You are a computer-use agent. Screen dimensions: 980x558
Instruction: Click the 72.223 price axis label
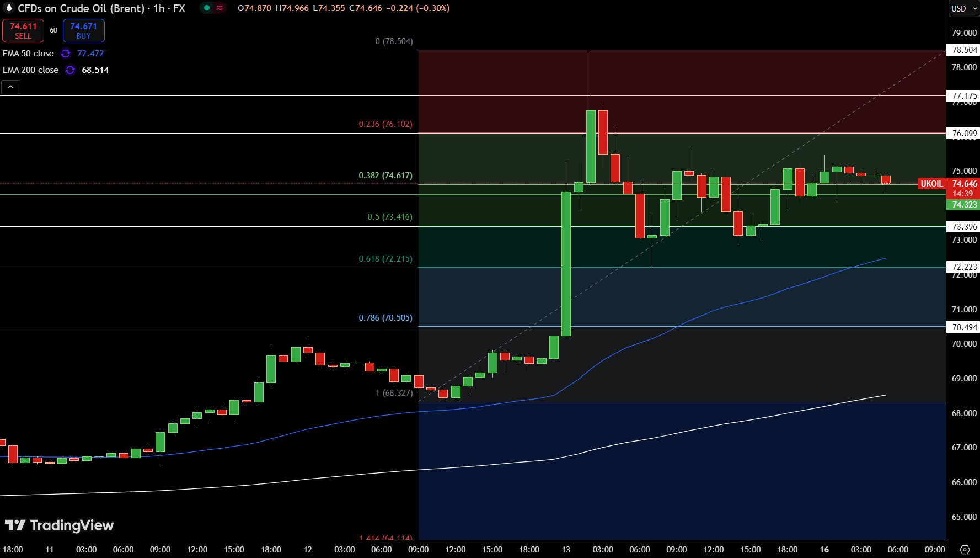[x=963, y=267]
